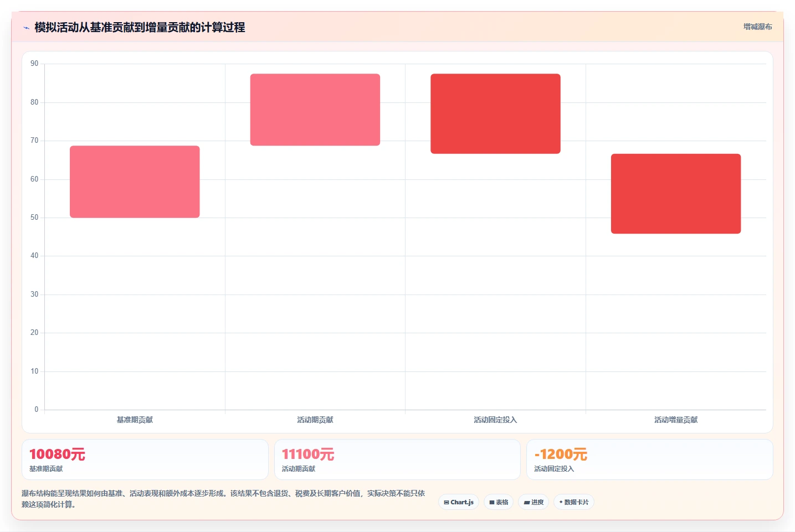Click the 11100元 value card
This screenshot has width=795, height=532.
[x=397, y=459]
